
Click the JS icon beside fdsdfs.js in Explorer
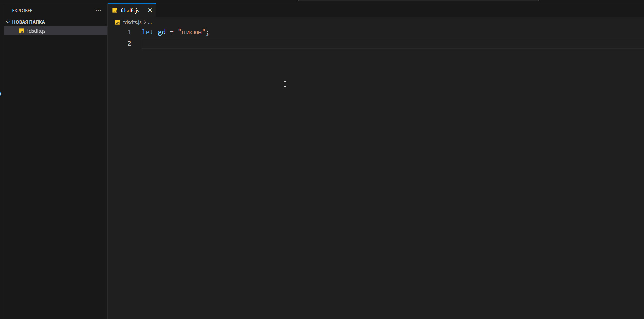pyautogui.click(x=22, y=31)
